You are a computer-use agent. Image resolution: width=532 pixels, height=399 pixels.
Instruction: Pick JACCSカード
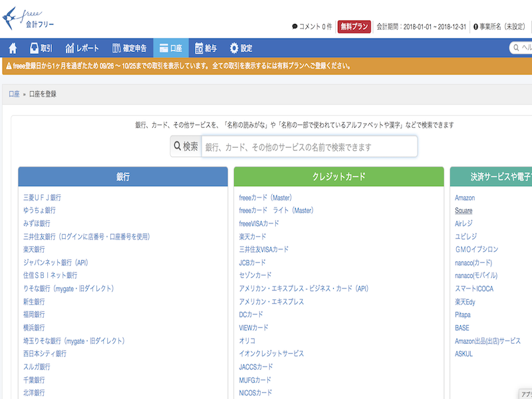pos(256,367)
